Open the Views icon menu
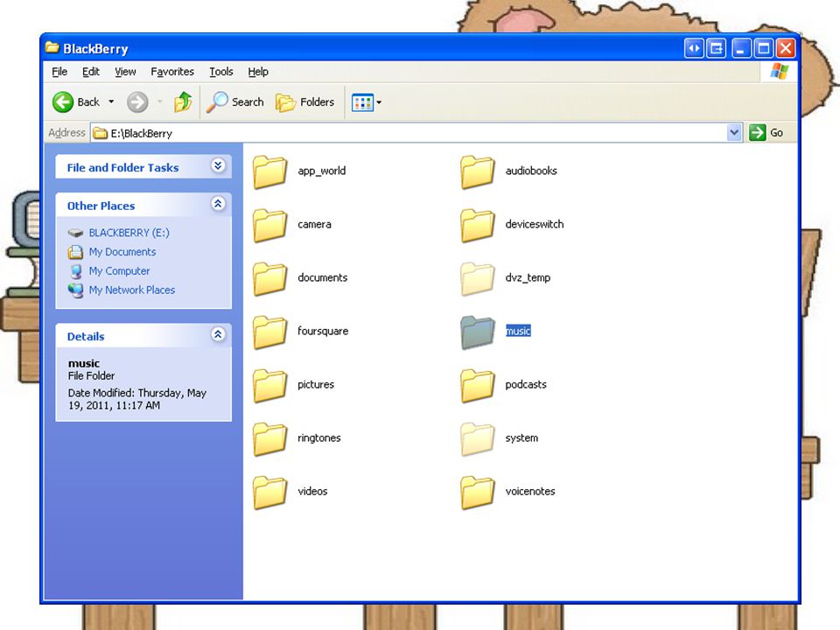This screenshot has height=630, width=840. point(362,102)
